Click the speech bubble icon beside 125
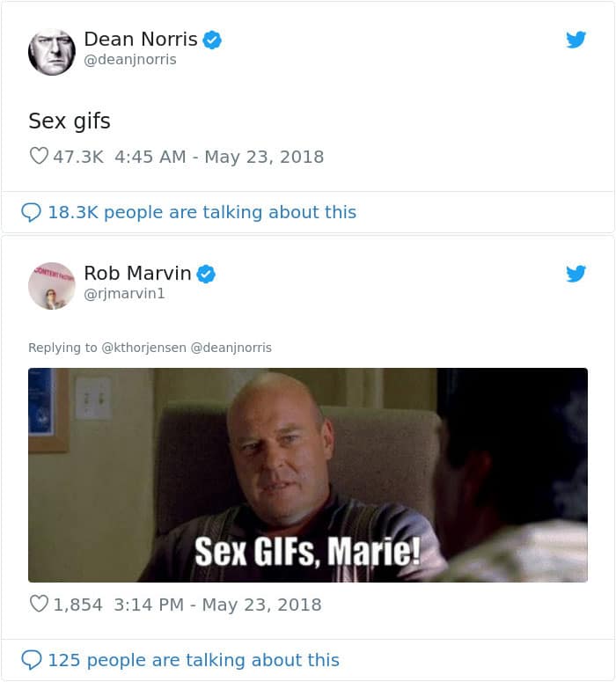The width and height of the screenshot is (616, 682). 31,660
